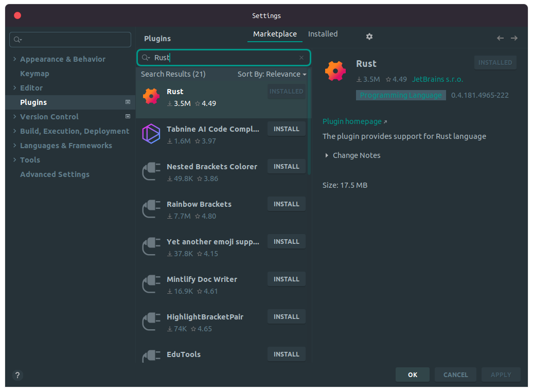The image size is (533, 392).
Task: Click the CANCEL button
Action: [455, 375]
